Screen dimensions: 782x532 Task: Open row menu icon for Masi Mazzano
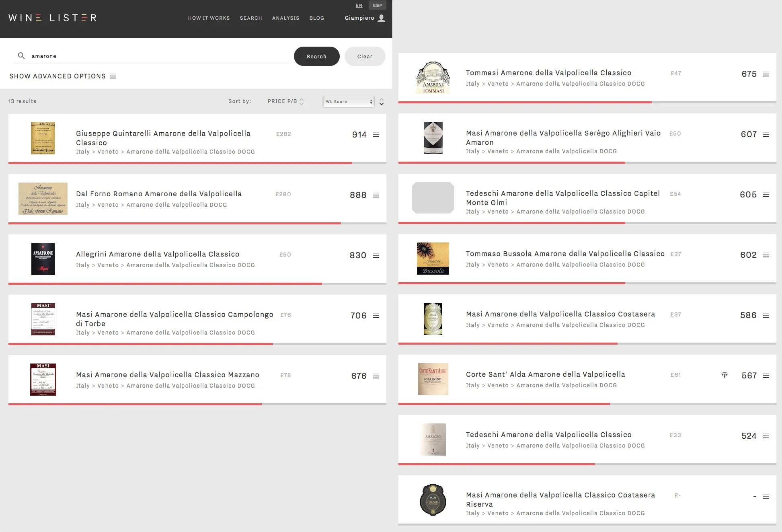[376, 376]
